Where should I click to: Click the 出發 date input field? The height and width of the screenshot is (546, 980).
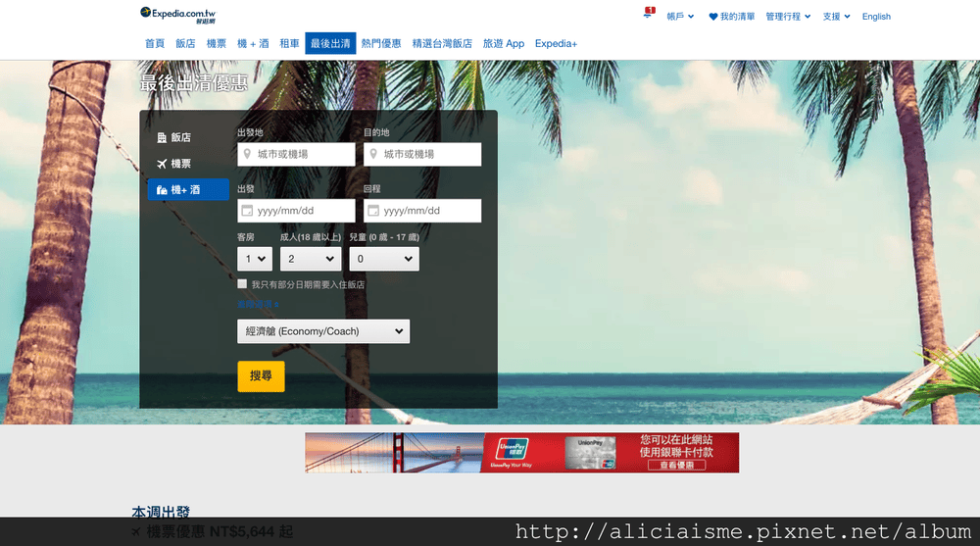pyautogui.click(x=296, y=211)
